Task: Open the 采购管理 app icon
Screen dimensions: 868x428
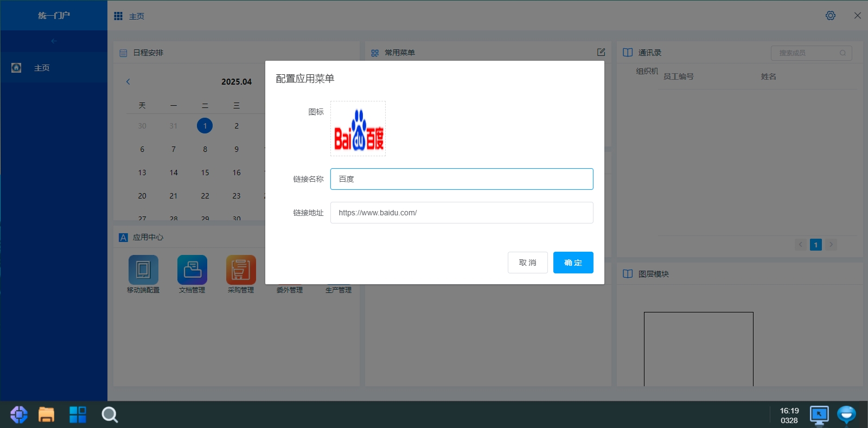Action: click(241, 270)
